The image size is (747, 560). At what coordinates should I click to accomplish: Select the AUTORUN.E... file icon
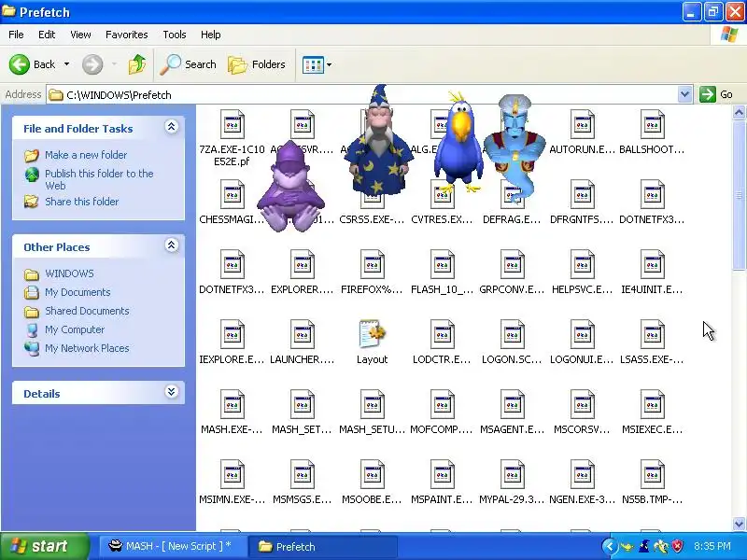click(x=582, y=125)
